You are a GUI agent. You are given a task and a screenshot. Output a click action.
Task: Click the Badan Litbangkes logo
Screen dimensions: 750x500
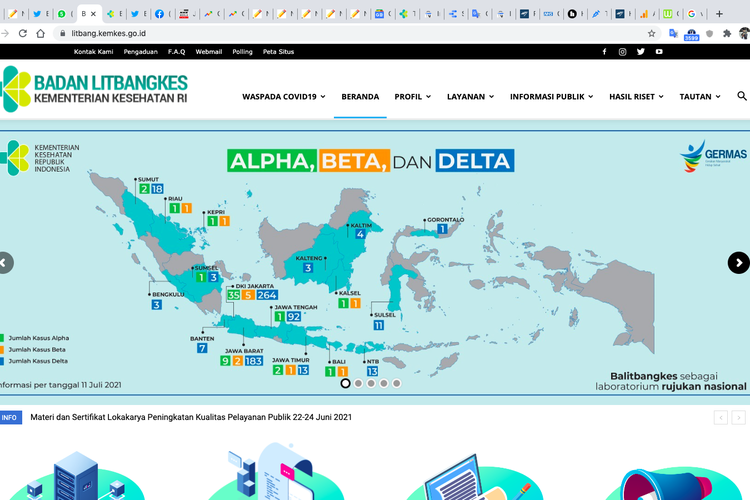95,90
